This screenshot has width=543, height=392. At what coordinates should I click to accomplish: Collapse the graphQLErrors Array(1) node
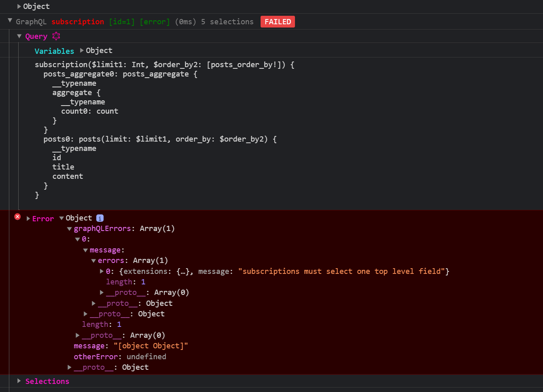coord(69,228)
